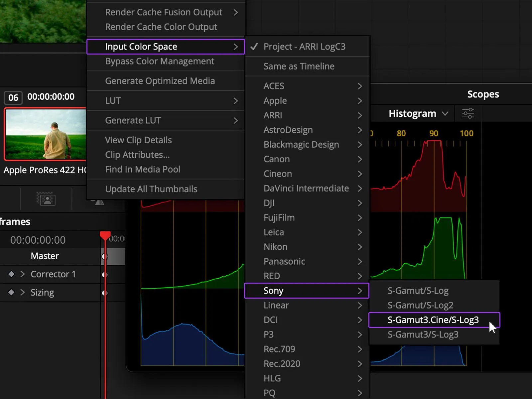Click the clip number 06 badge
Viewport: 532px width, 399px height.
13,97
